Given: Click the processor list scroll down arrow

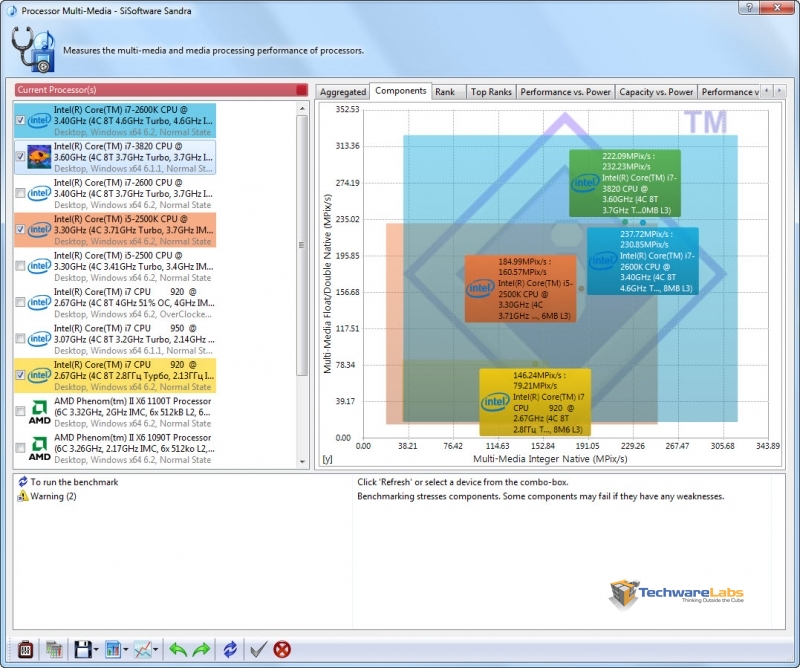Looking at the screenshot, I should (x=302, y=462).
